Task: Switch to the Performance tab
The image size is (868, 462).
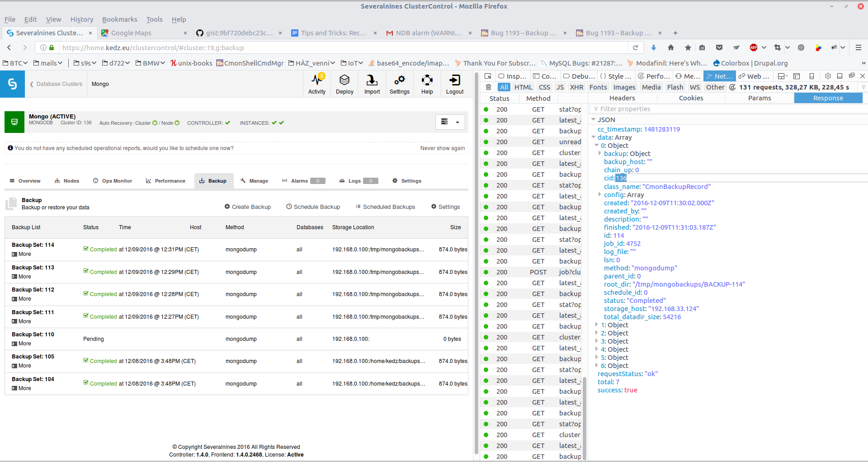Action: [165, 181]
